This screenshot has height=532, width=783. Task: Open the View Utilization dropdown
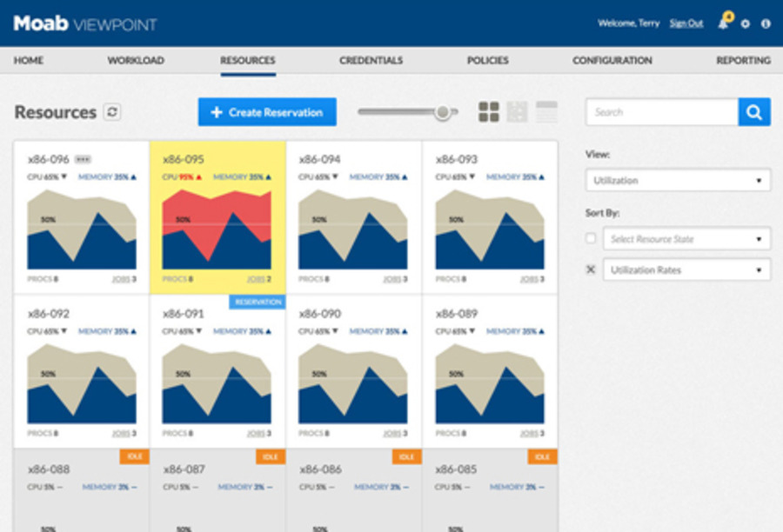tap(678, 180)
